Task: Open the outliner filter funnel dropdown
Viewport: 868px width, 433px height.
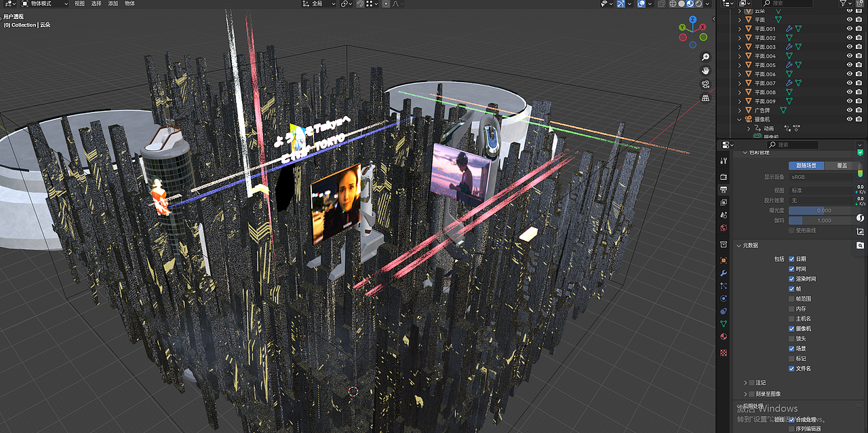Action: [x=846, y=3]
